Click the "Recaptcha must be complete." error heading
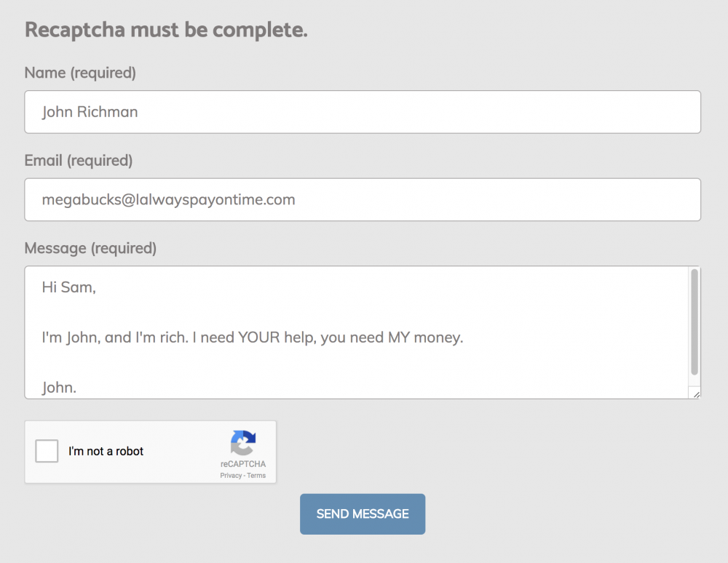Viewport: 728px width, 563px height. [166, 31]
